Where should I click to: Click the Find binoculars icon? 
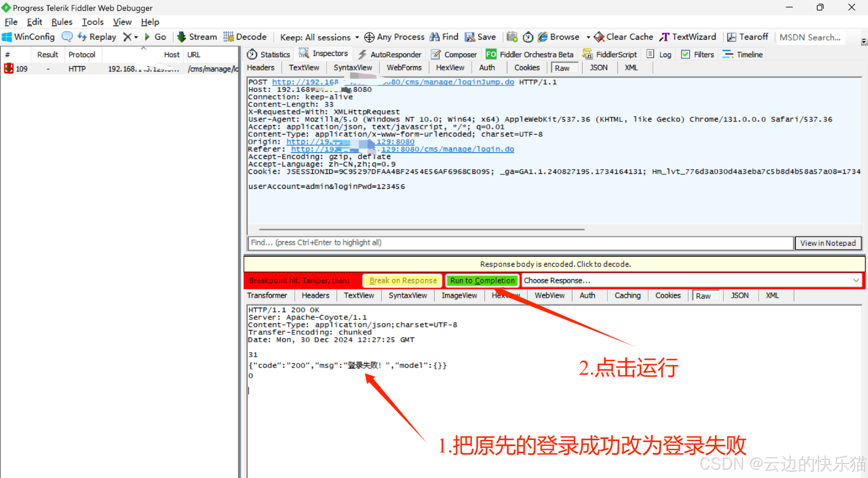point(435,37)
